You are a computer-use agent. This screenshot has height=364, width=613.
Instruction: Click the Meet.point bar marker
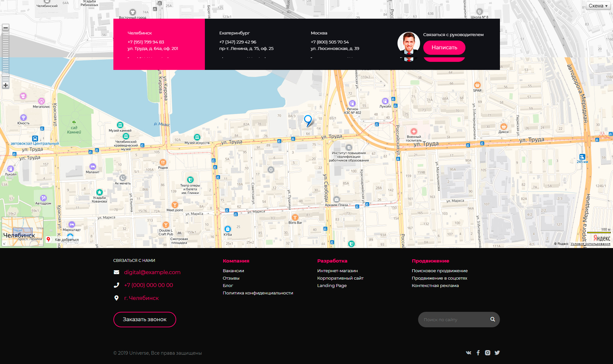tap(175, 205)
